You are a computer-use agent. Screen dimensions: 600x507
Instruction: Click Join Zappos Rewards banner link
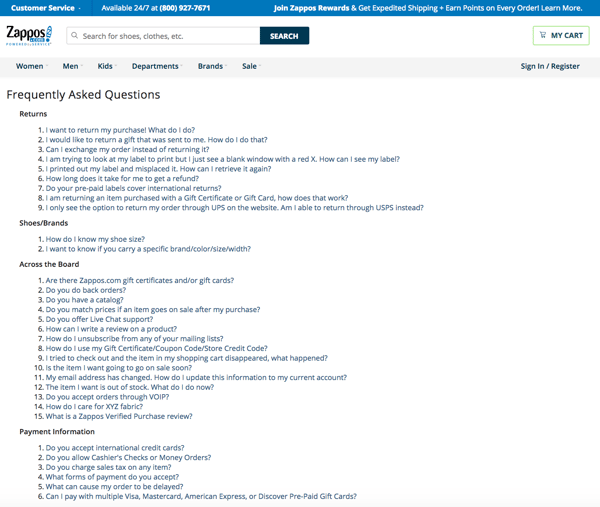click(428, 8)
